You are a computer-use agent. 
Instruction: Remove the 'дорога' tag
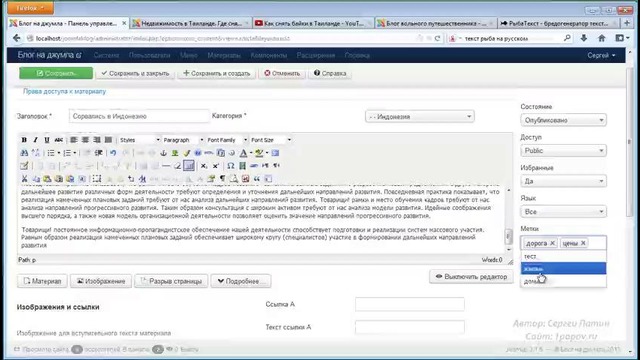[552, 243]
